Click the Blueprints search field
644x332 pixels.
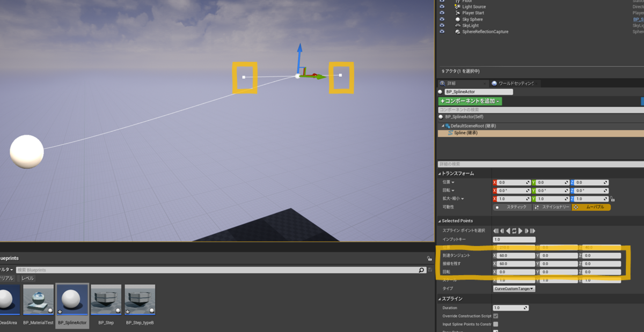(221, 270)
